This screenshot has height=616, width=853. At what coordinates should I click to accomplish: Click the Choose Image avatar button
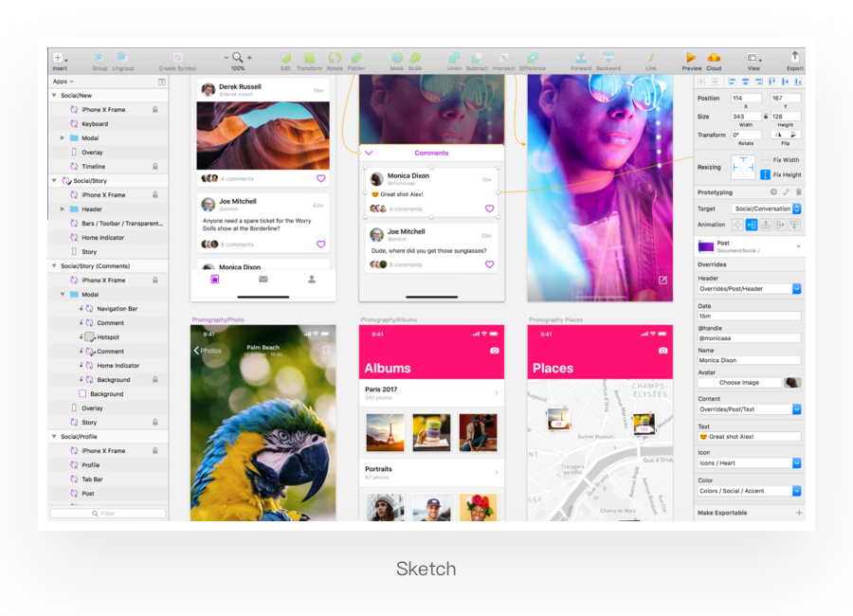739,383
